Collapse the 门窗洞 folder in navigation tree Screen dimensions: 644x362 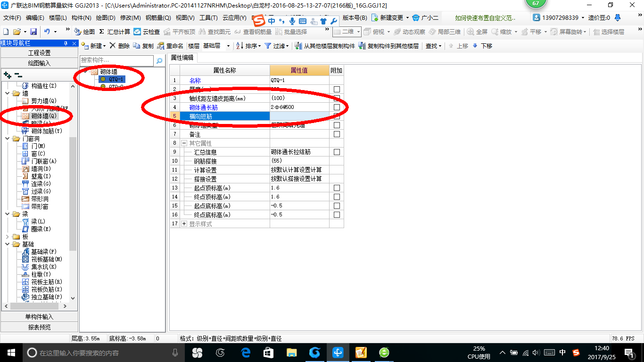tap(8, 139)
